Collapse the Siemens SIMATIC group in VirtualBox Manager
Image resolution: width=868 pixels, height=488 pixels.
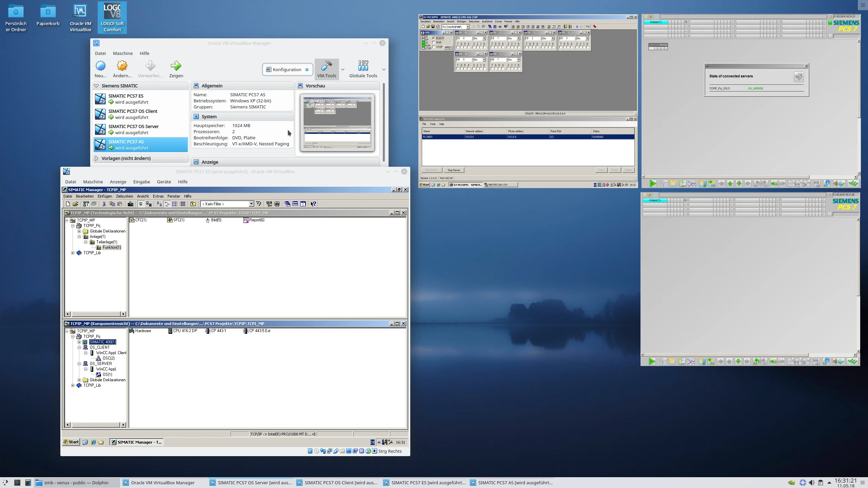click(x=96, y=86)
